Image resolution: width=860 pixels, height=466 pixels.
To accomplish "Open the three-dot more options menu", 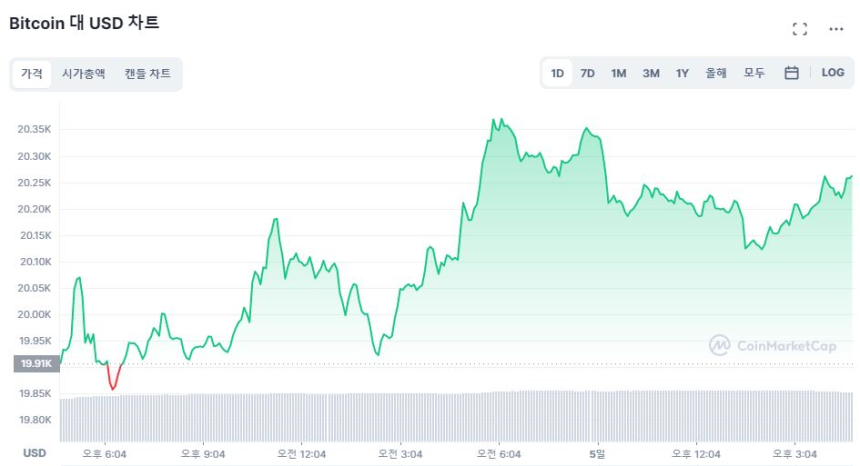I will 836,29.
